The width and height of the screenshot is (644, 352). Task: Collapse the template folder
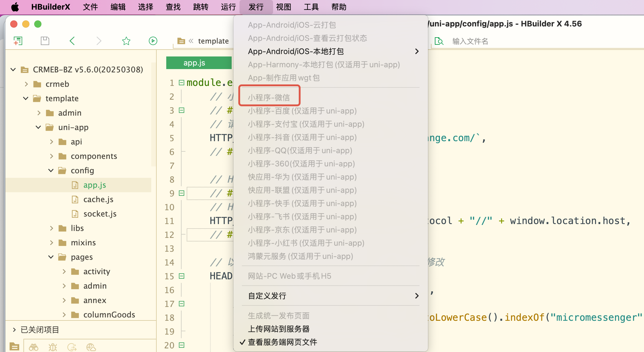[x=26, y=99]
